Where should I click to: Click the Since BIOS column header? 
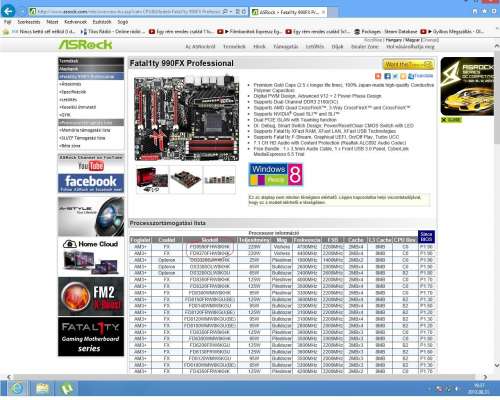click(x=426, y=237)
